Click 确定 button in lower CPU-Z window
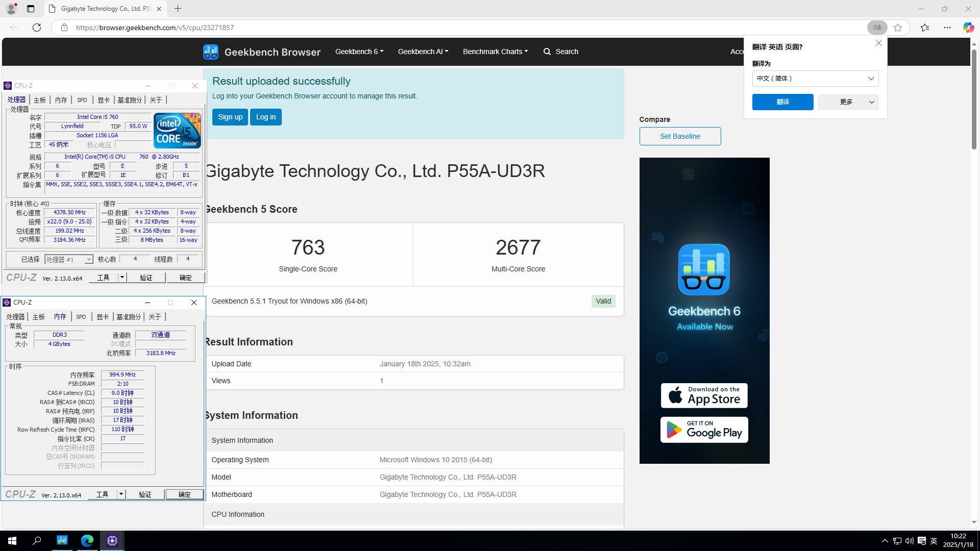The width and height of the screenshot is (980, 551). coord(185,494)
